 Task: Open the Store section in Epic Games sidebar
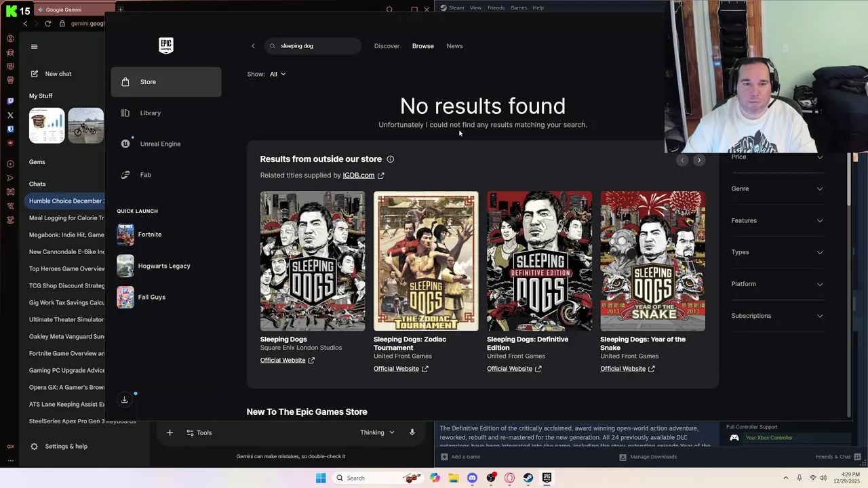click(166, 82)
